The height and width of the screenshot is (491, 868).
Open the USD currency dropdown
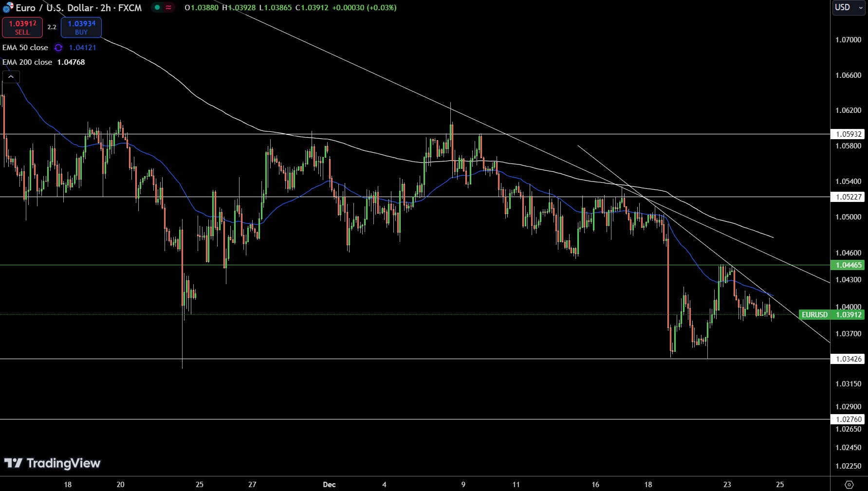[x=848, y=7]
